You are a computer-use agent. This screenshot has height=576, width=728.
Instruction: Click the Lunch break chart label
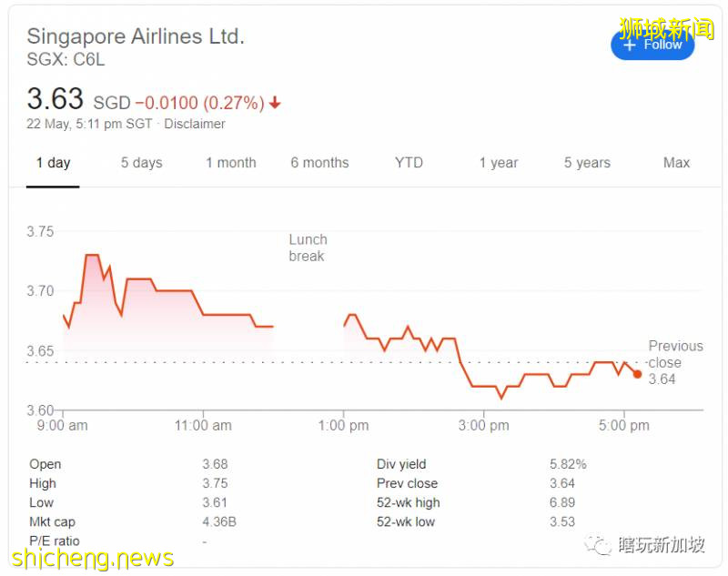tap(308, 248)
